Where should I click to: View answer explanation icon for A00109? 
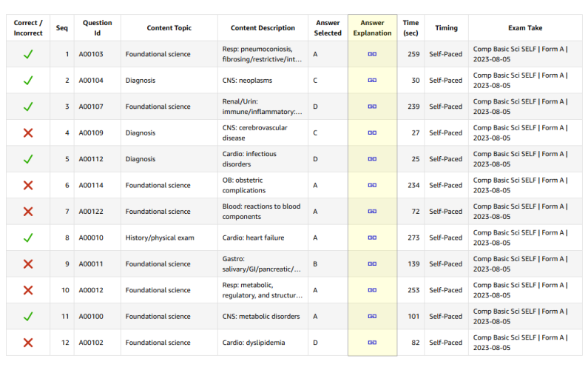coord(372,132)
